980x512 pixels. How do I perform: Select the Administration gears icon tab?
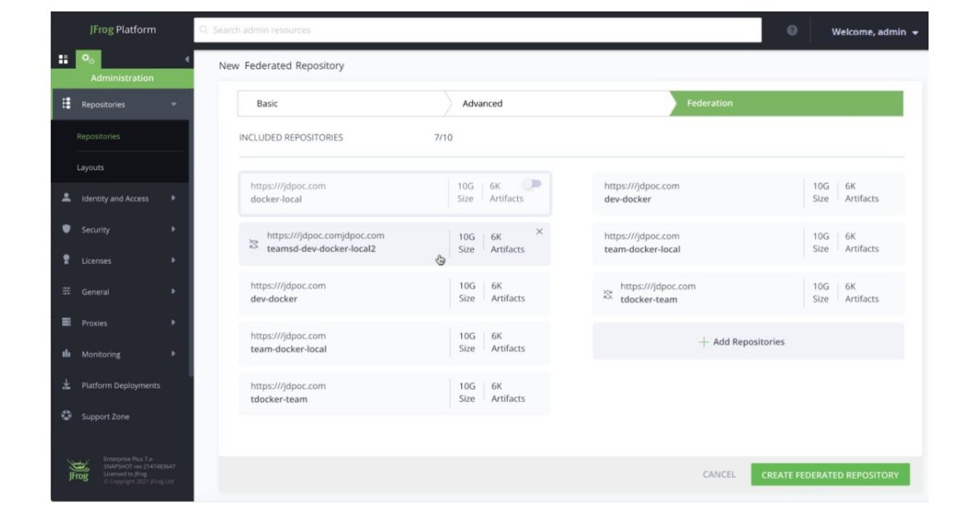(x=87, y=60)
